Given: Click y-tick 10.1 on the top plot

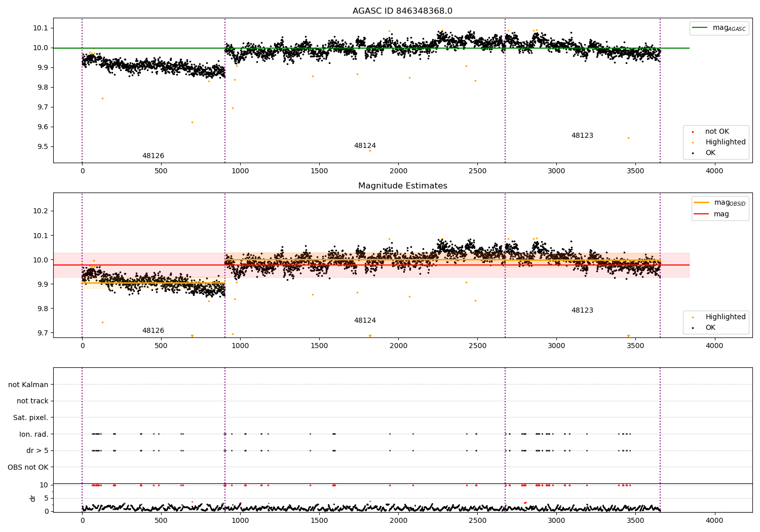Looking at the screenshot, I should (x=41, y=28).
